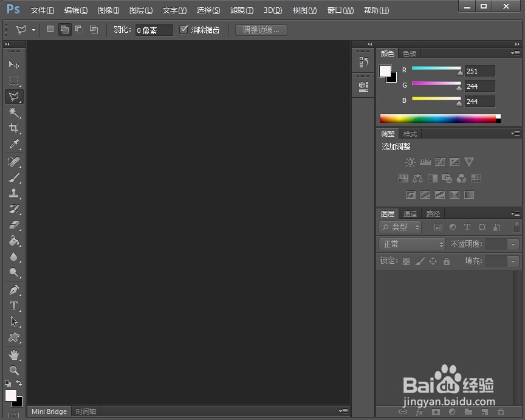This screenshot has width=525, height=420.
Task: Open the 3D panel icon
Action: pos(363,87)
